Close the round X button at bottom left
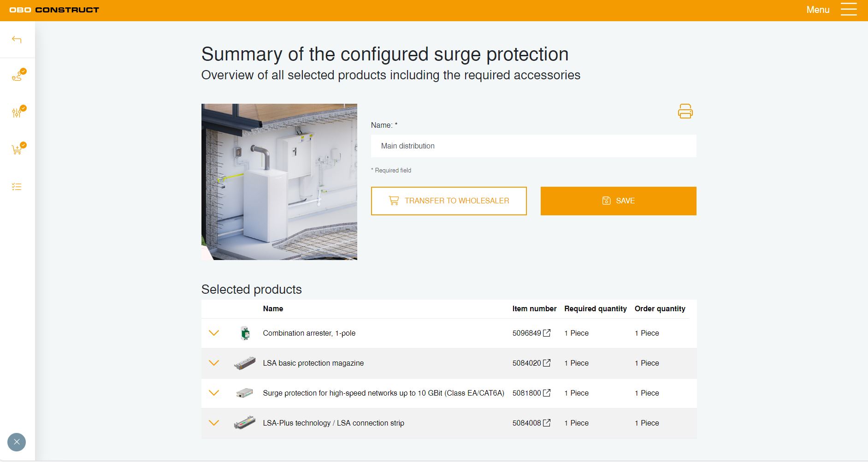 (17, 442)
